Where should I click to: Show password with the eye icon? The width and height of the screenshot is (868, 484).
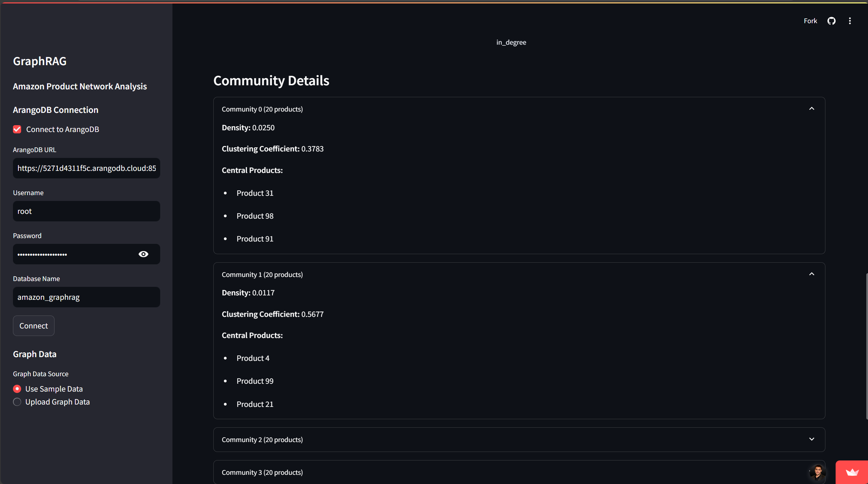(143, 254)
